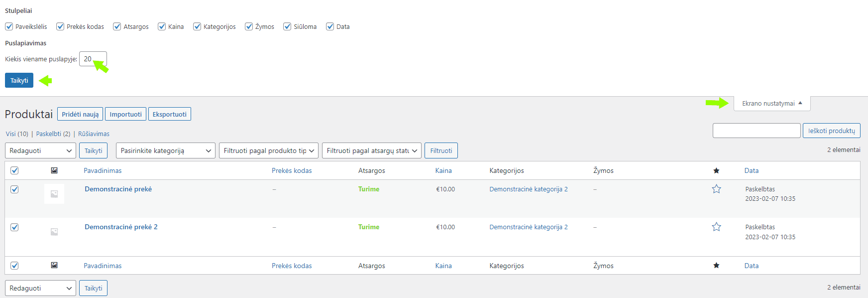Screen dimensions: 868x298
Task: Click the Pridėti naują button
Action: point(80,114)
